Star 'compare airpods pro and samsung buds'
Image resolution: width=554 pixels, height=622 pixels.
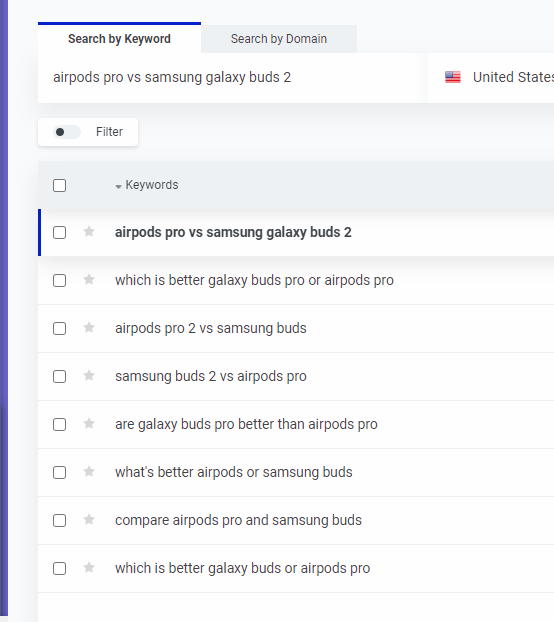[89, 519]
